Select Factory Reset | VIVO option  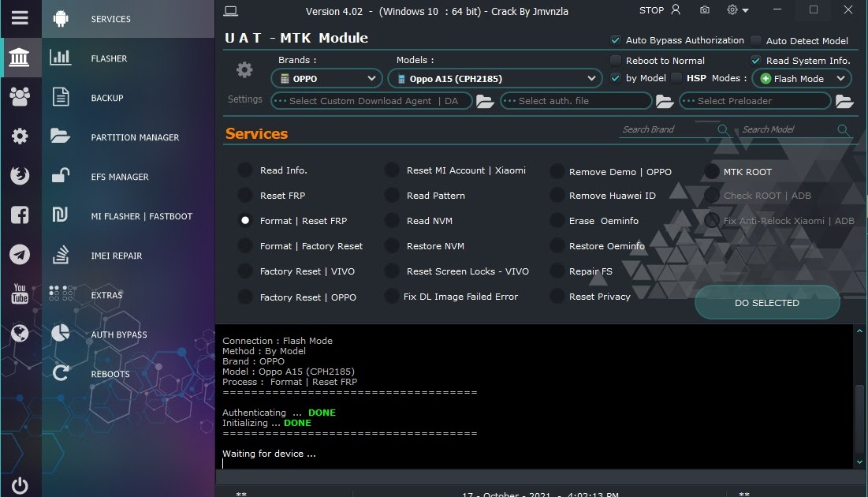244,271
